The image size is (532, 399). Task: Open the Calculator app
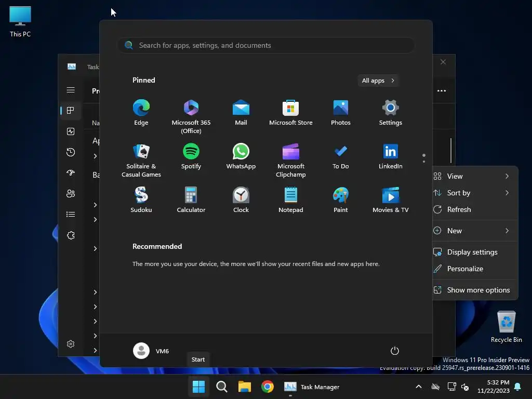[191, 200]
